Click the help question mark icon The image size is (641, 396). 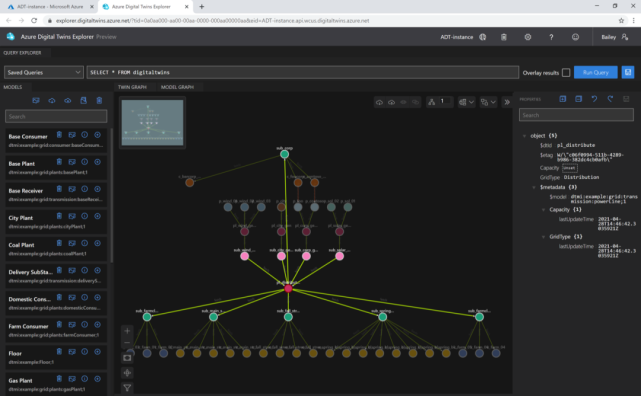551,37
